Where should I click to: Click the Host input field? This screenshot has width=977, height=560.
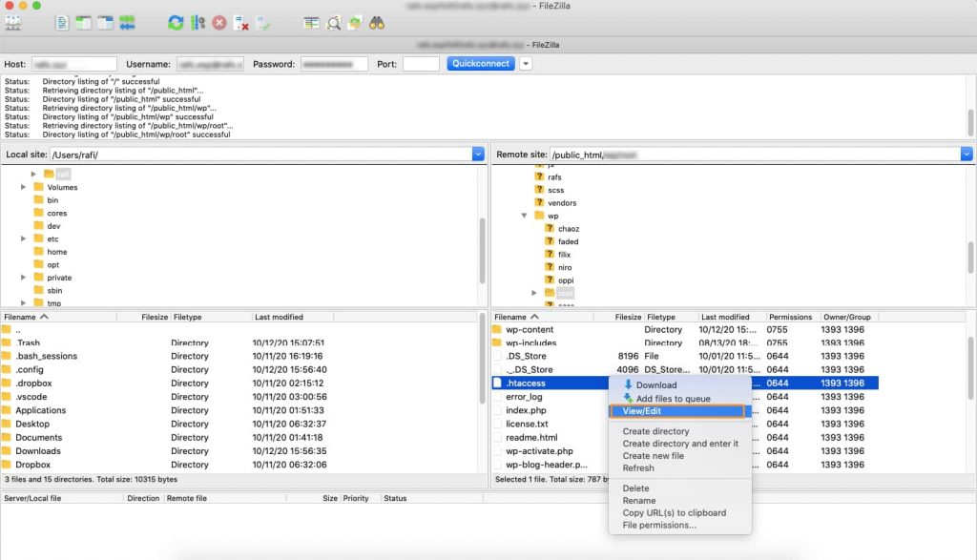point(74,64)
